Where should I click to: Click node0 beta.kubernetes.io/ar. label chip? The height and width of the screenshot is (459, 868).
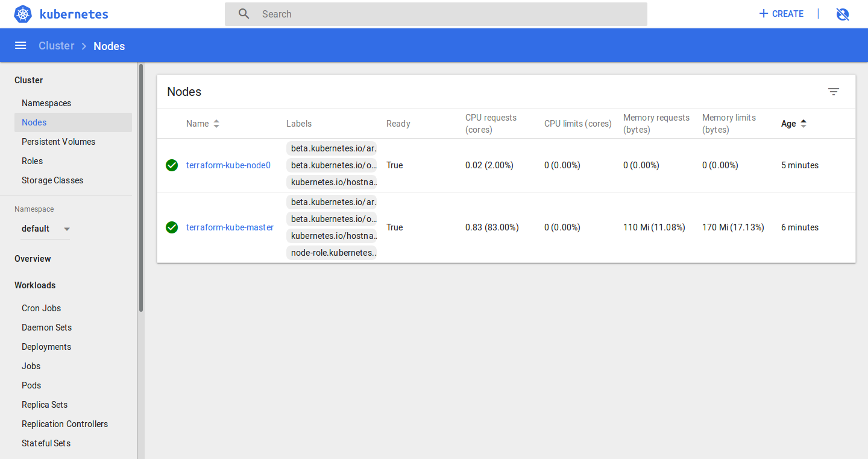click(332, 148)
